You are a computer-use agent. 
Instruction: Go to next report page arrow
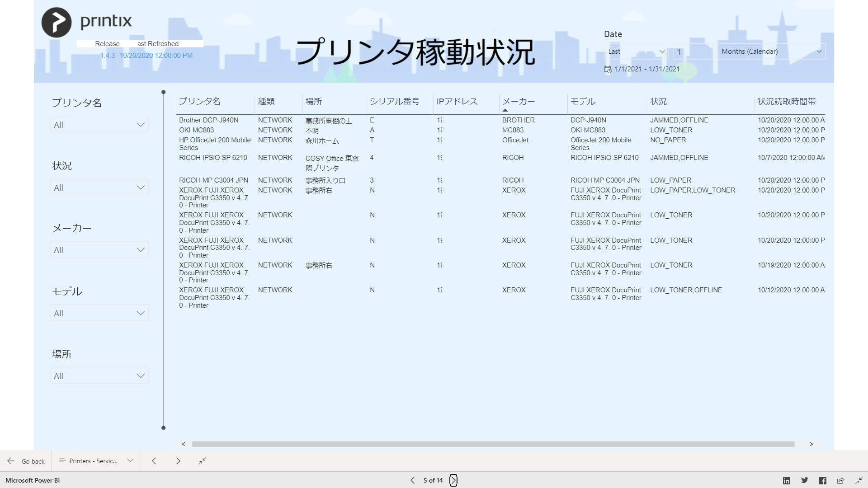tap(453, 480)
